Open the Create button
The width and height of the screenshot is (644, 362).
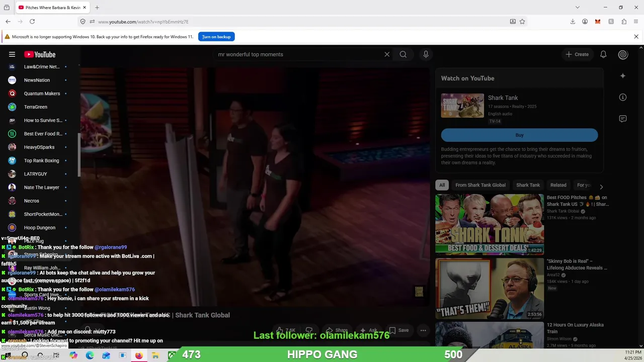577,54
